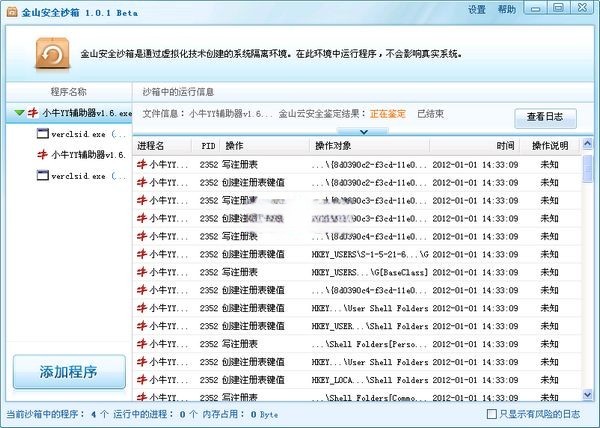Open the 设置 settings menu
This screenshot has width=600, height=428.
[477, 9]
